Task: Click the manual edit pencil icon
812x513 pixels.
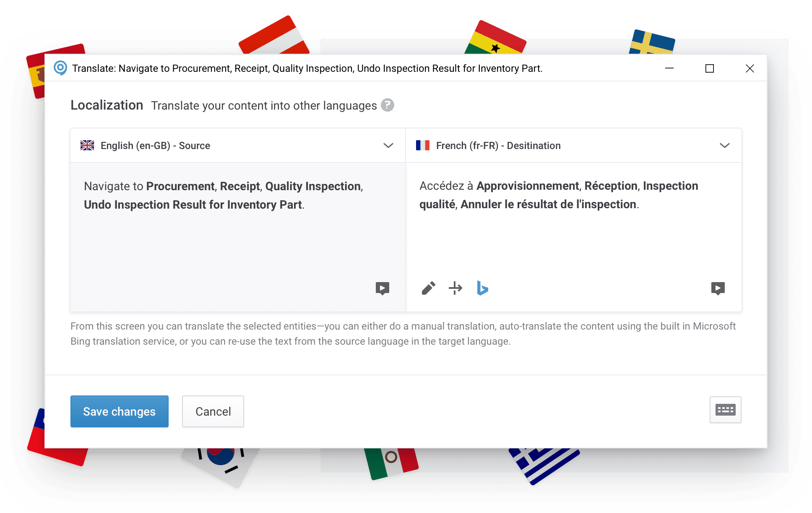Action: click(x=427, y=288)
